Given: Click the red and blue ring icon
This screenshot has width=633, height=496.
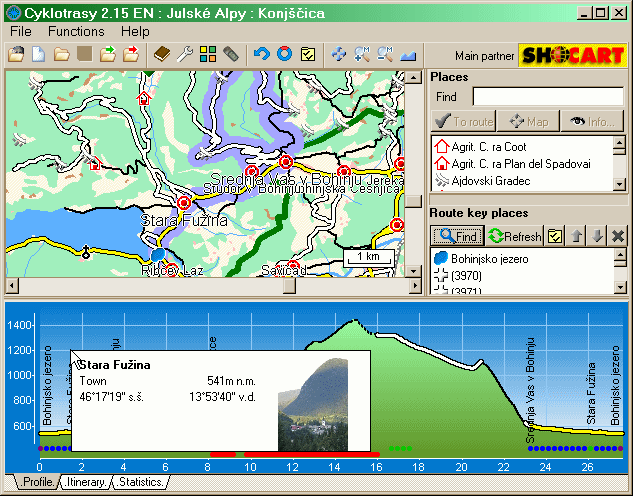Looking at the screenshot, I should coord(284,54).
